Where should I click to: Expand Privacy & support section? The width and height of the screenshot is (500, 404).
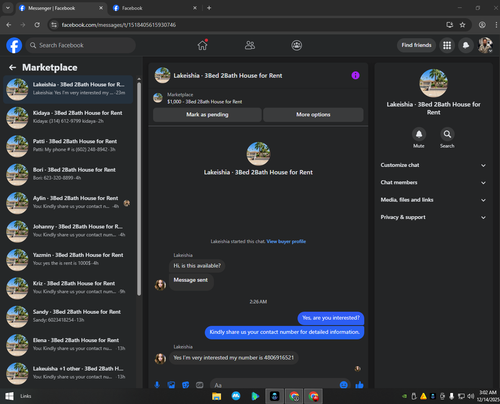433,217
